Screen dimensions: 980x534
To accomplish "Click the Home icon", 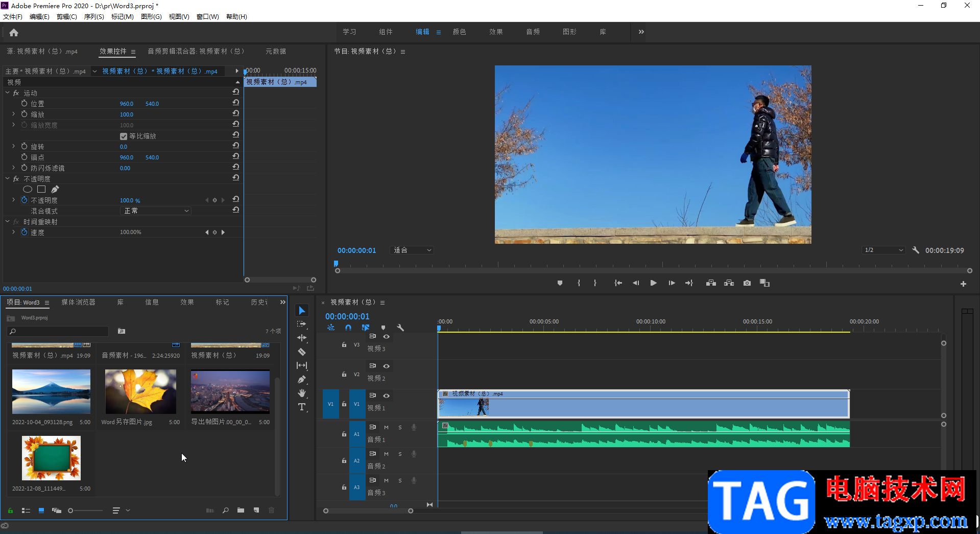I will (14, 33).
